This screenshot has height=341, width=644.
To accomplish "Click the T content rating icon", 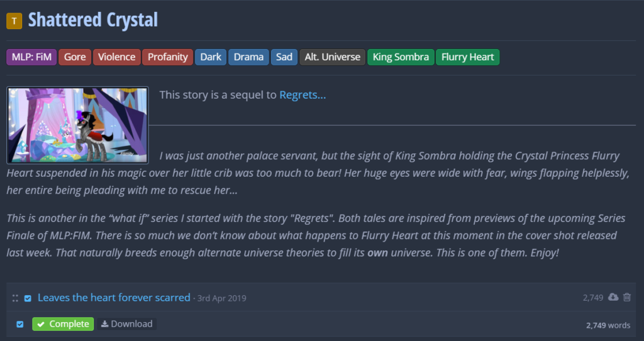I will click(x=14, y=21).
